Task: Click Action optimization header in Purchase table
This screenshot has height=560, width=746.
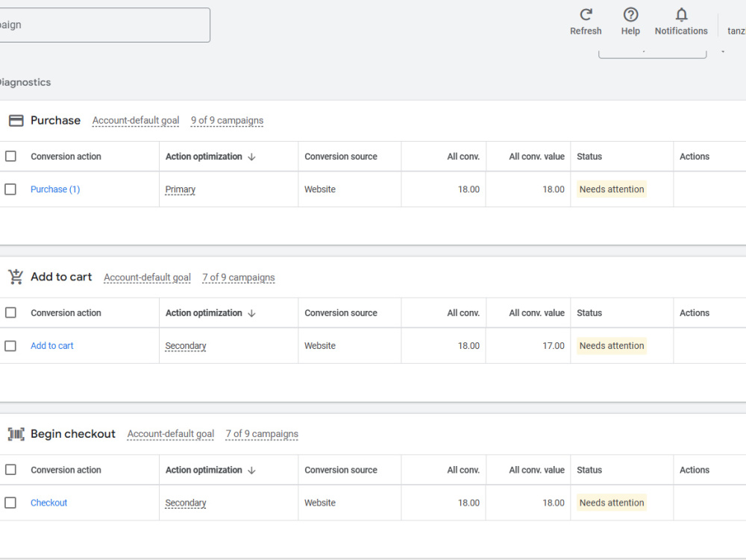Action: point(204,157)
